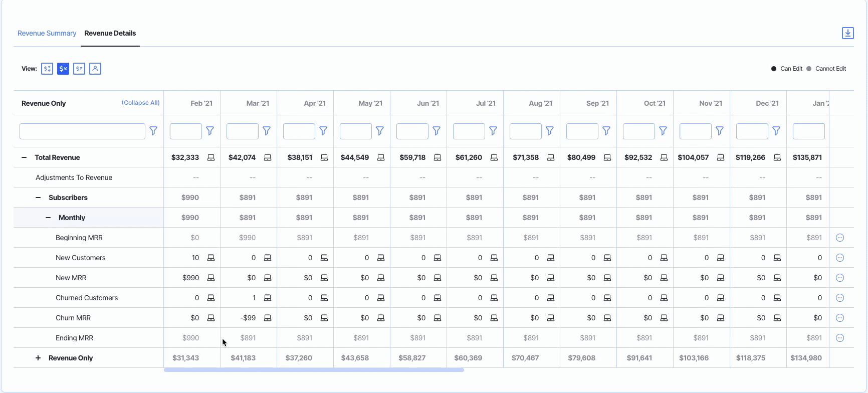Open the Beginning MRR row options menu
868x393 pixels.
(x=840, y=238)
